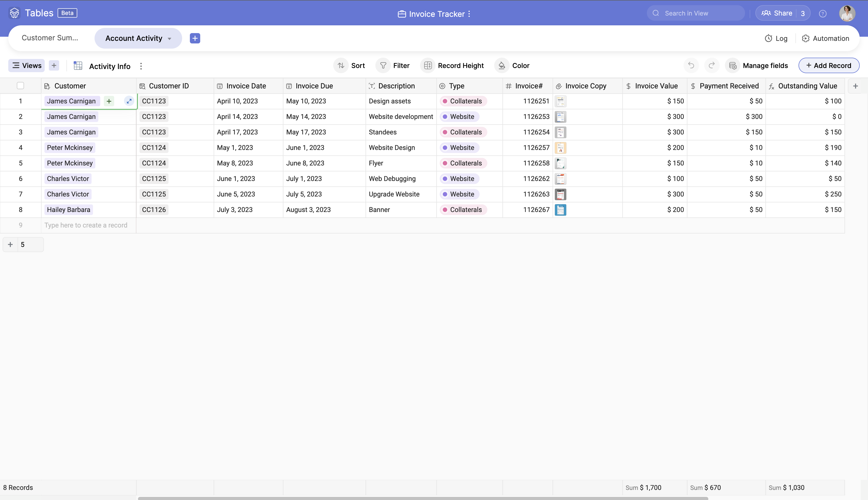Add linked customer in row 1 cell
The image size is (868, 500).
(109, 101)
